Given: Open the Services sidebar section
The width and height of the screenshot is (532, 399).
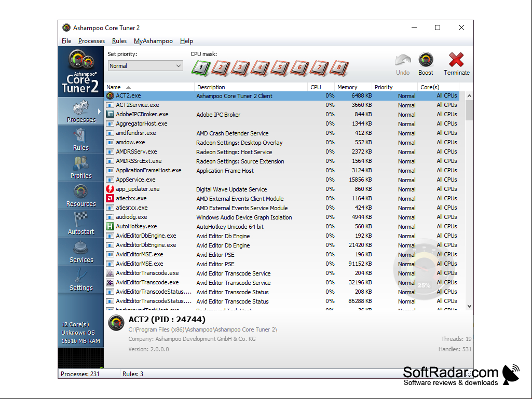Looking at the screenshot, I should pyautogui.click(x=81, y=251).
